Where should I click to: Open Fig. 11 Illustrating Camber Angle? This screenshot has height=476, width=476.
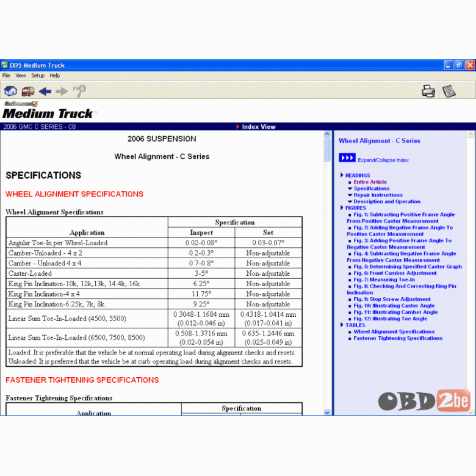click(395, 312)
